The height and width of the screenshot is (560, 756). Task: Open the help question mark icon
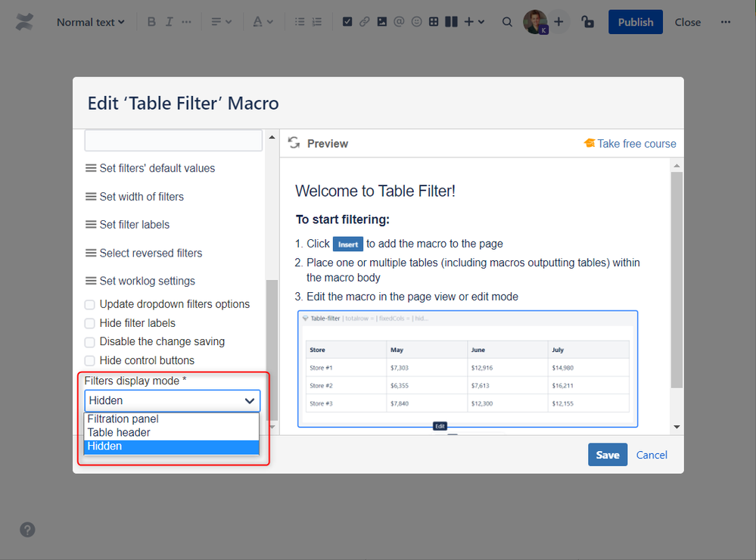27,530
